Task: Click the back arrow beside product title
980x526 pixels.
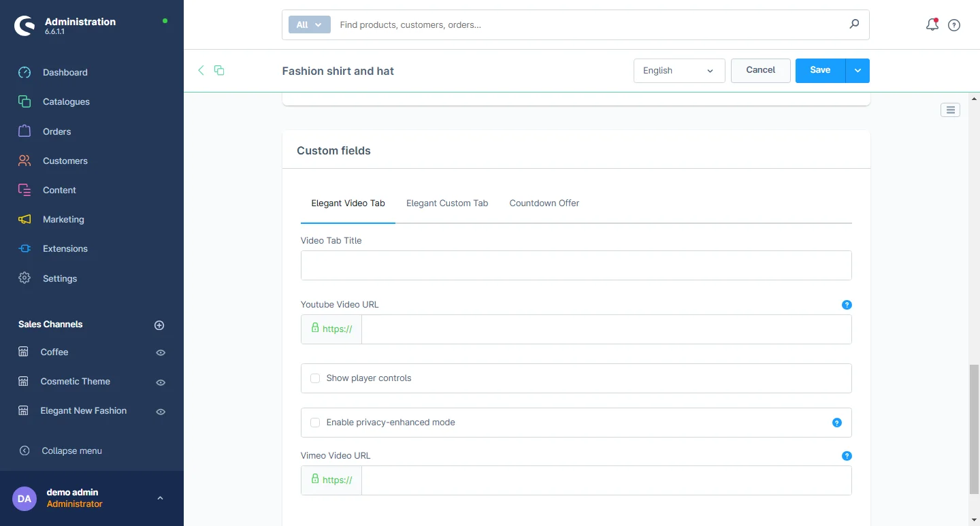Action: coord(201,70)
